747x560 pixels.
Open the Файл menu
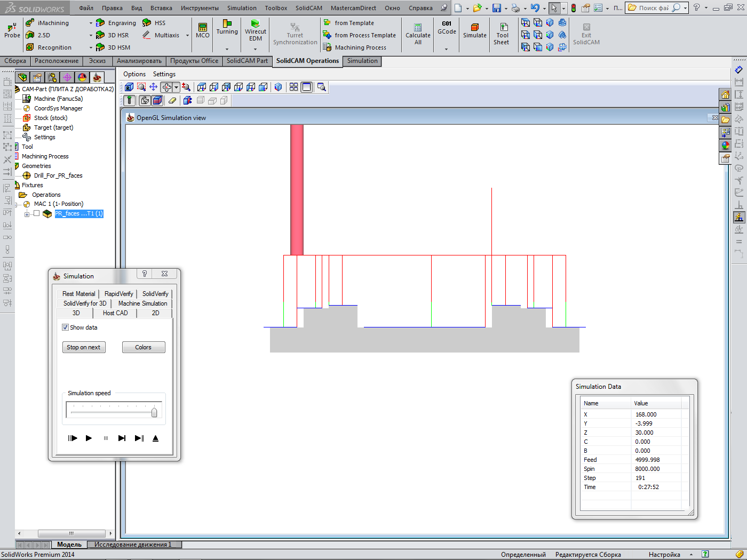86,8
